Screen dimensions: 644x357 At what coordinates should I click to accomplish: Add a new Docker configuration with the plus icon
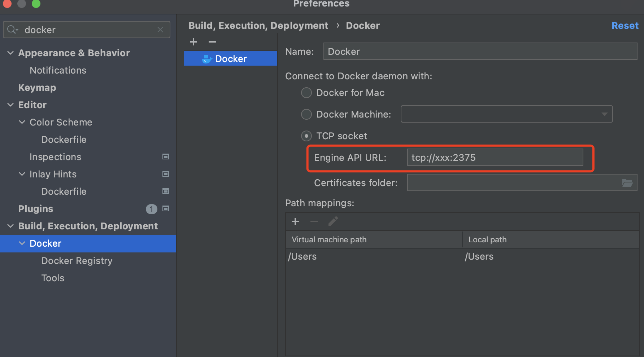coord(193,41)
